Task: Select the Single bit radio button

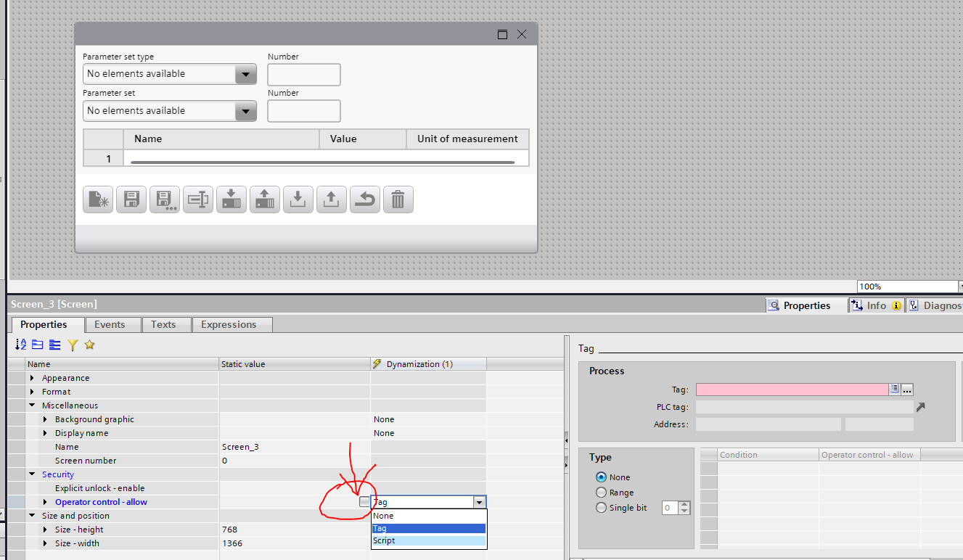Action: tap(601, 508)
